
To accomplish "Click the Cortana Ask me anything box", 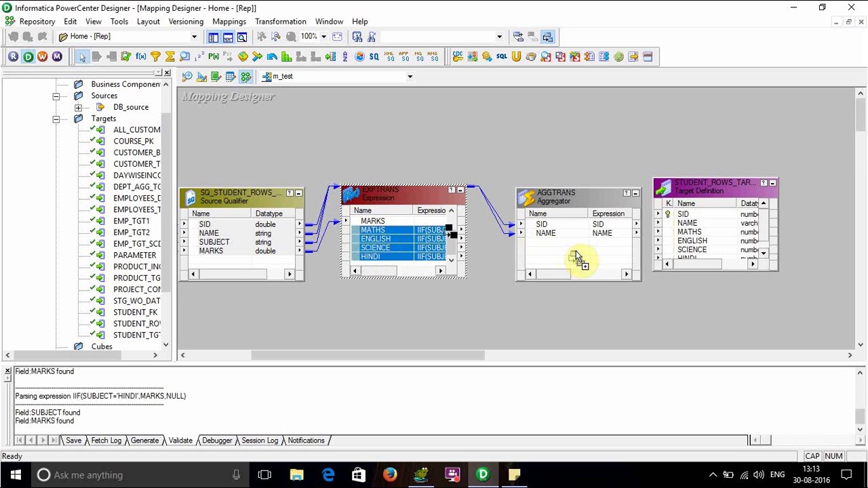I will tap(138, 475).
